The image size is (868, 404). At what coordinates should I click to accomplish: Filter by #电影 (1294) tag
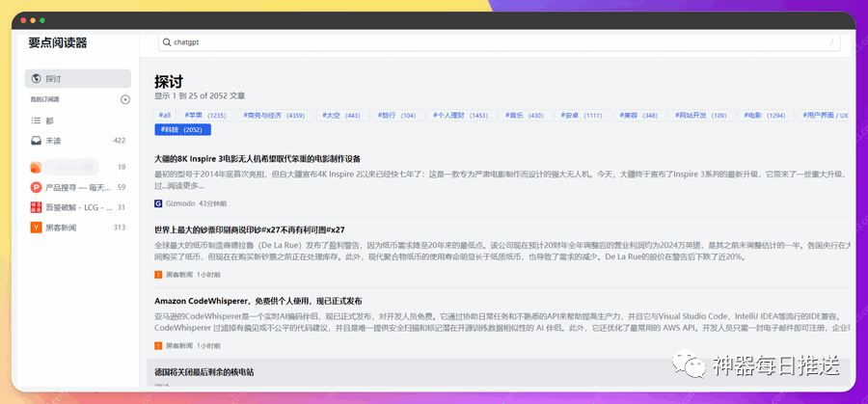[766, 115]
